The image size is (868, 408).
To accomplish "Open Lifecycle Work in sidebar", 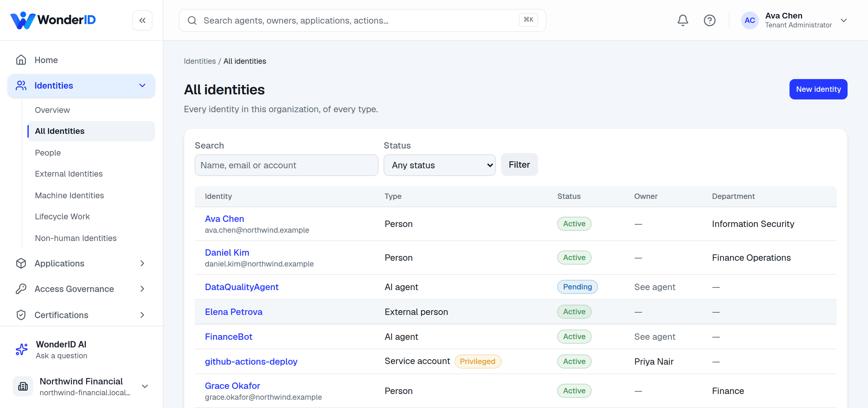I will (x=62, y=216).
